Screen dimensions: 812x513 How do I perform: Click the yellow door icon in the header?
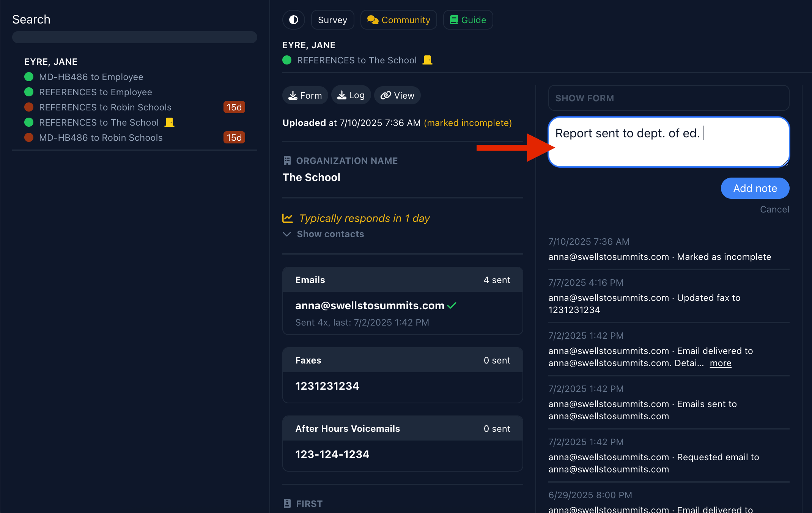427,60
